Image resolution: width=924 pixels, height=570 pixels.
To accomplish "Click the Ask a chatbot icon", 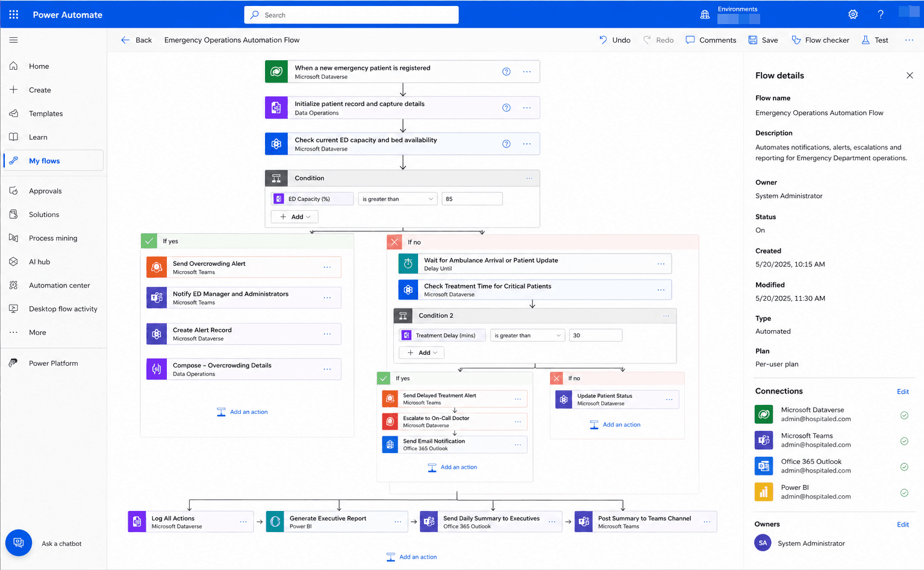I will [x=19, y=543].
